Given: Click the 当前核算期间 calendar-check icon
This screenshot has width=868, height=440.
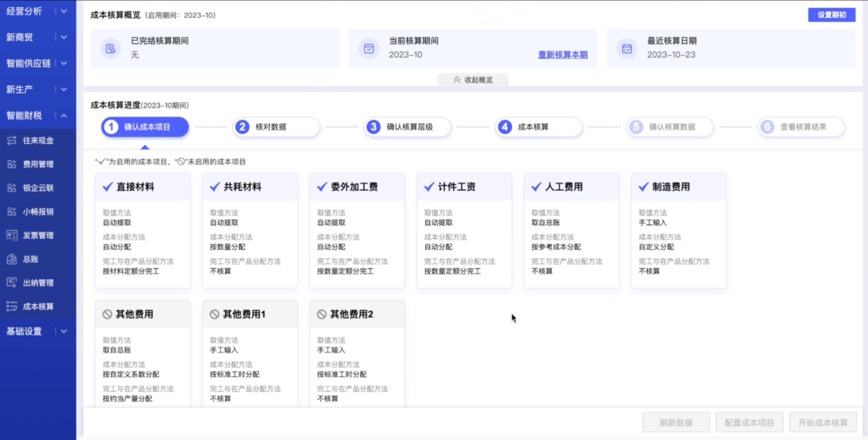Looking at the screenshot, I should (369, 48).
